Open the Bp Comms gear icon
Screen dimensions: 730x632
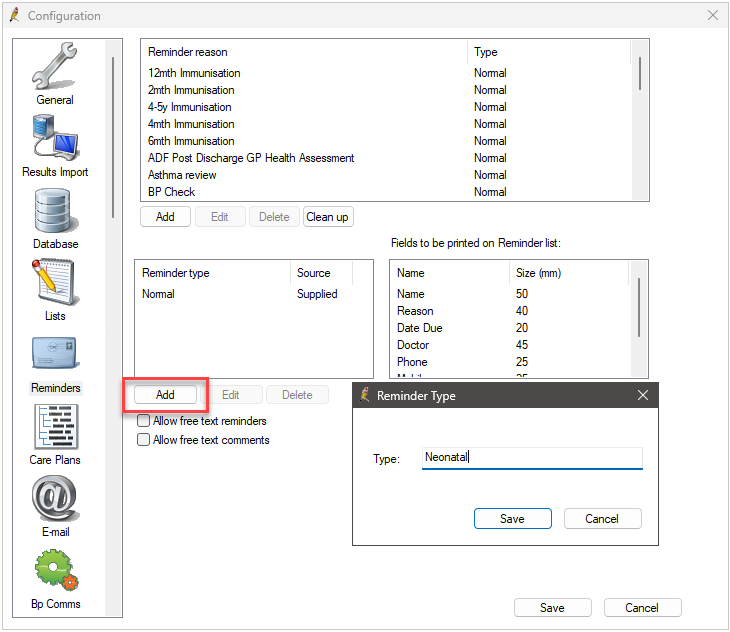pos(56,571)
